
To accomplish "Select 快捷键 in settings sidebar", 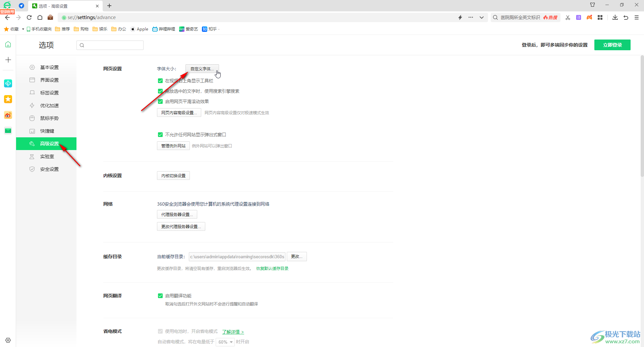I will pyautogui.click(x=46, y=131).
